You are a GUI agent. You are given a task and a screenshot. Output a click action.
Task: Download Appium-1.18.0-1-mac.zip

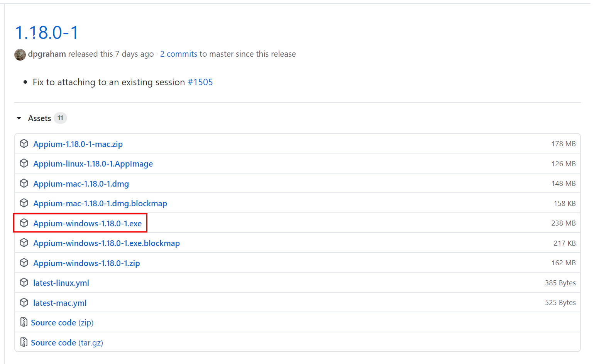(x=78, y=144)
